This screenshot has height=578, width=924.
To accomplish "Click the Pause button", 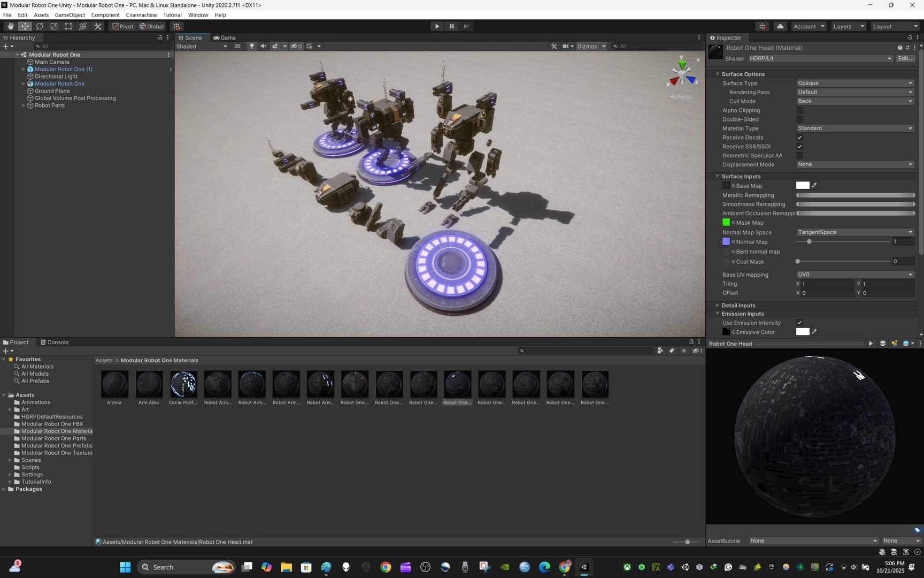I will (x=451, y=26).
